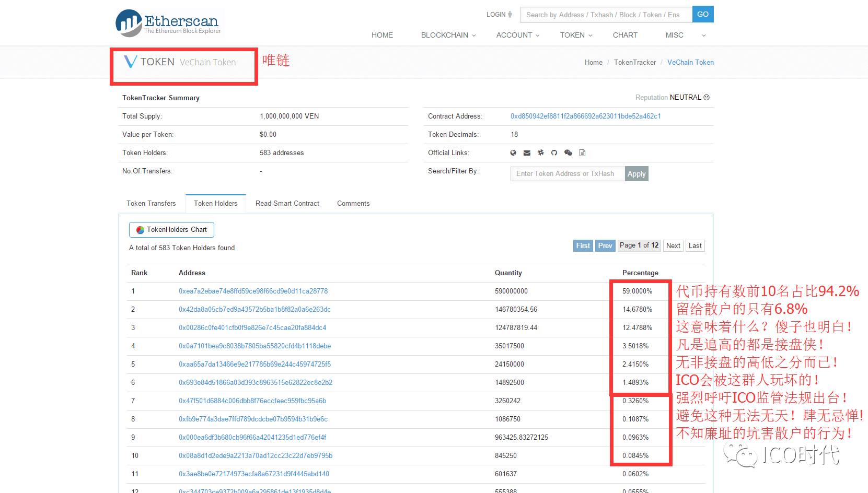
Task: Open rank 11 address 0x3ae8be0e7217
Action: pyautogui.click(x=254, y=474)
